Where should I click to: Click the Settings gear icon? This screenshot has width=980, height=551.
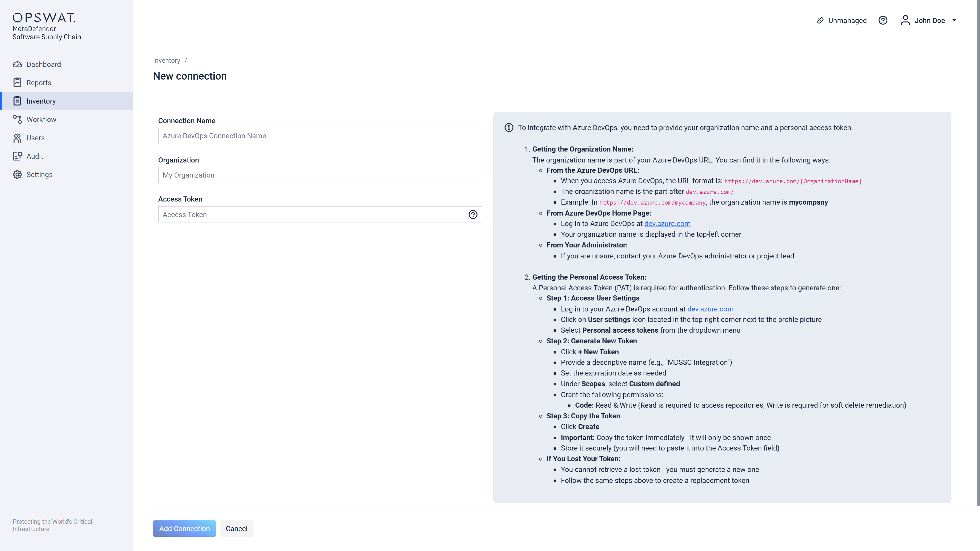point(17,174)
